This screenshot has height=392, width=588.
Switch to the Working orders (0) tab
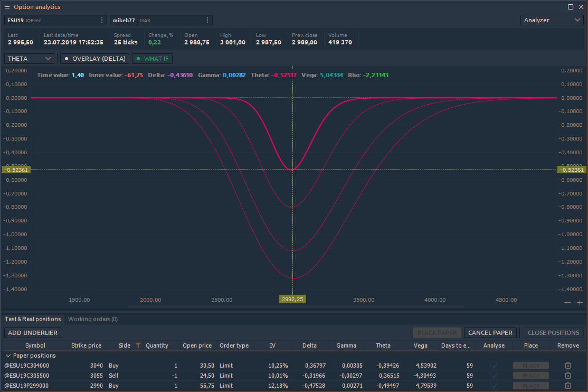click(x=92, y=319)
